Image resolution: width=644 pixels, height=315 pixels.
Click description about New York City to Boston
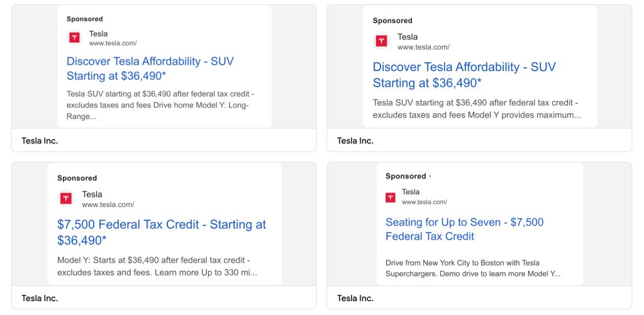click(472, 268)
